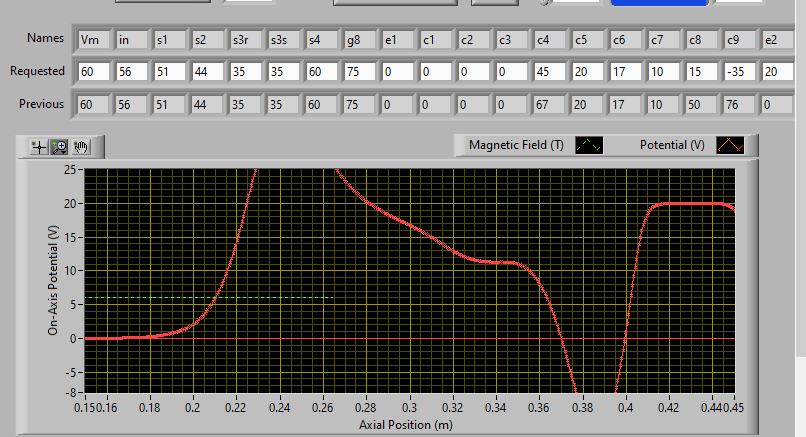Image resolution: width=806 pixels, height=437 pixels.
Task: Click the Requested s1 field showing 51
Action: coord(170,71)
